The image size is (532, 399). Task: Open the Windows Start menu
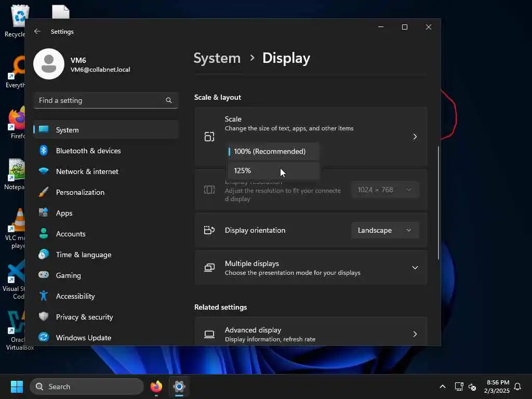click(17, 387)
